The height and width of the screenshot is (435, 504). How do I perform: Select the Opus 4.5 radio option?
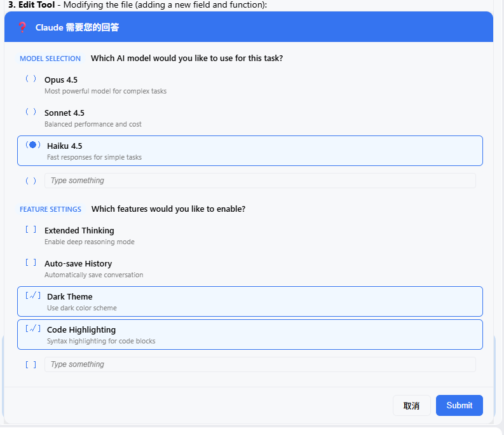pos(31,78)
